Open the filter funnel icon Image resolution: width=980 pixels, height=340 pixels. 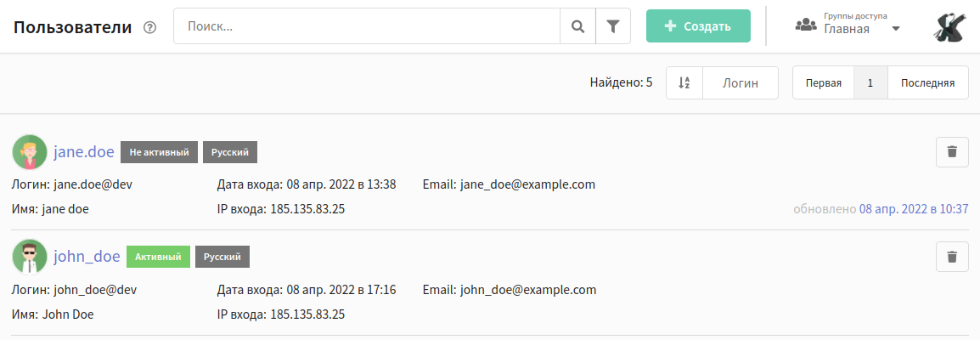point(613,26)
